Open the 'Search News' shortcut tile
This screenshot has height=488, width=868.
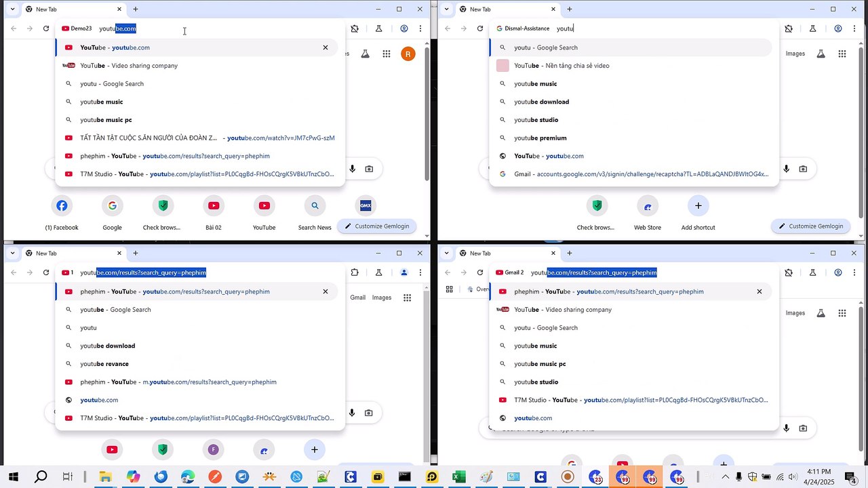(x=315, y=213)
